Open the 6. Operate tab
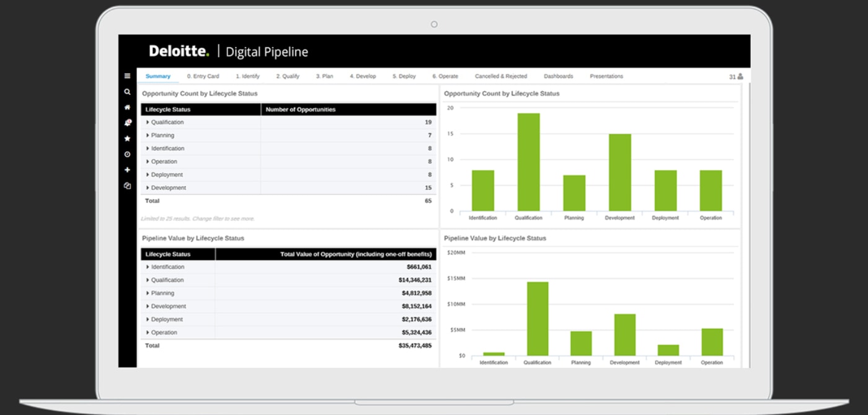Viewport: 868px width, 415px height. pyautogui.click(x=445, y=76)
